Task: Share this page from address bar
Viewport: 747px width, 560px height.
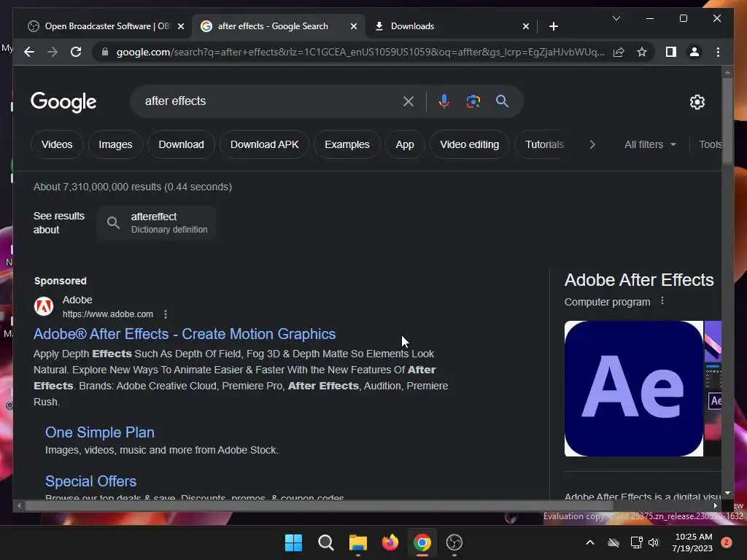Action: pyautogui.click(x=619, y=52)
